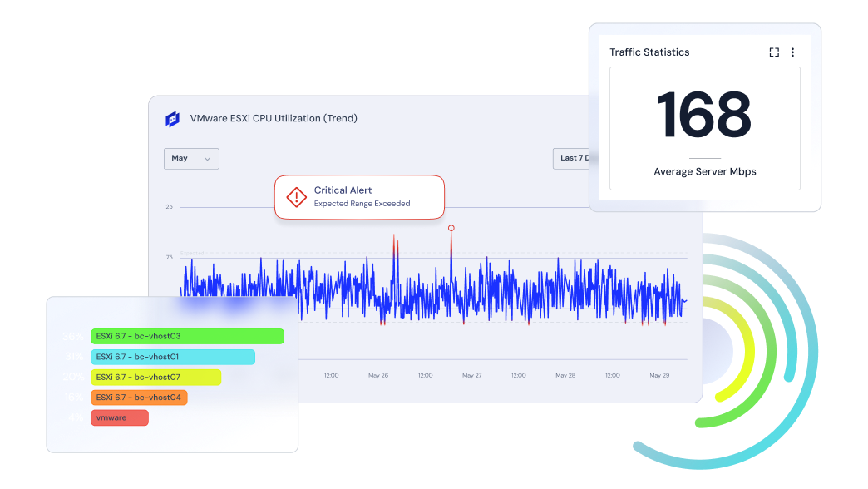Screen dimensions: 868x489
Task: Select the ESXi 6.7 - bc-vhost04 orange bar
Action: click(x=139, y=398)
